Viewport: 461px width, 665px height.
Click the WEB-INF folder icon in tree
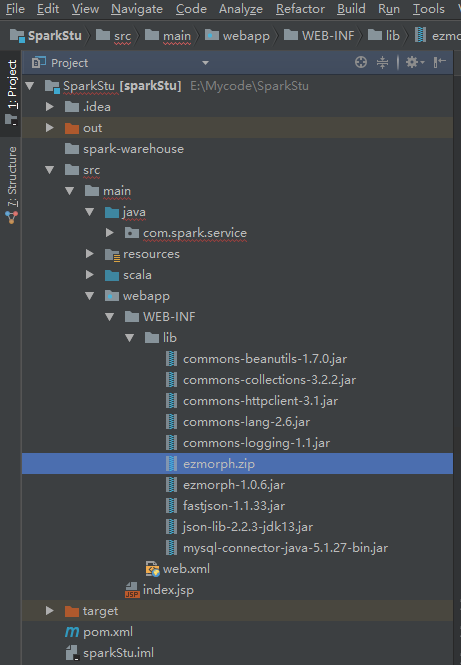coord(132,317)
